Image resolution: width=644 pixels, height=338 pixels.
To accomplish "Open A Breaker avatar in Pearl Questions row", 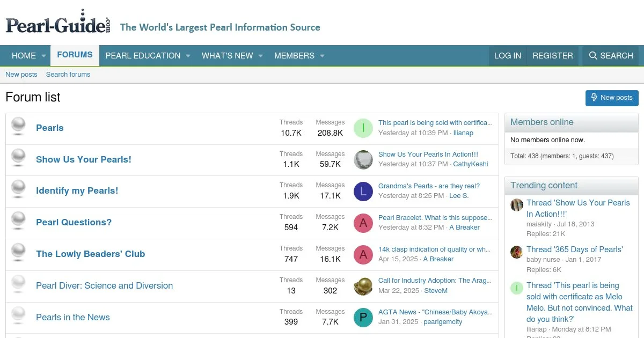I will click(x=363, y=223).
